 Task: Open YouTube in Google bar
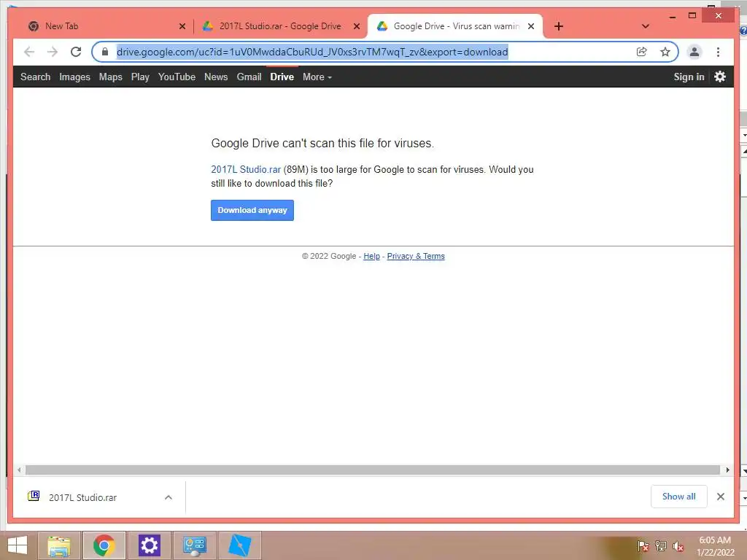177,77
